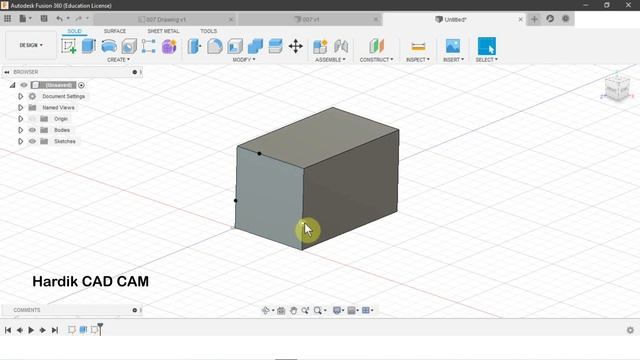Select the Revolve tool
This screenshot has width=640, height=360.
[109, 46]
